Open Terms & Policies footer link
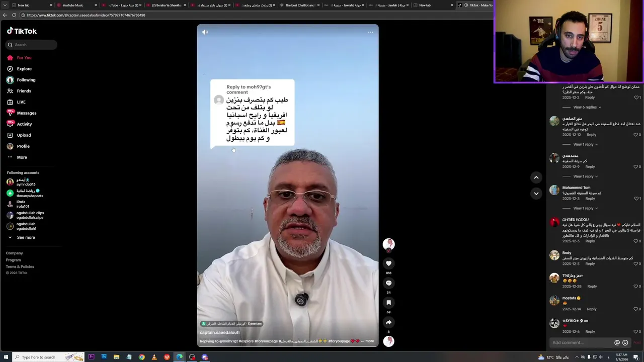The width and height of the screenshot is (644, 362). click(20, 266)
